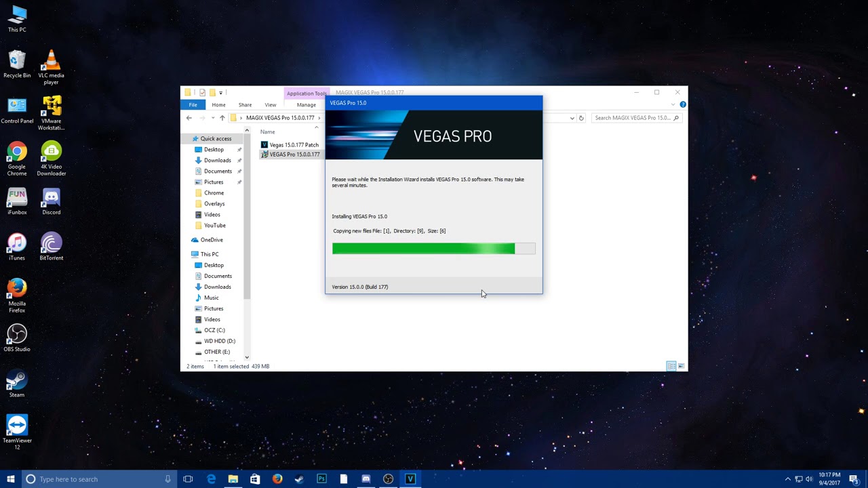
Task: Switch to the View ribbon tab
Action: coord(271,105)
